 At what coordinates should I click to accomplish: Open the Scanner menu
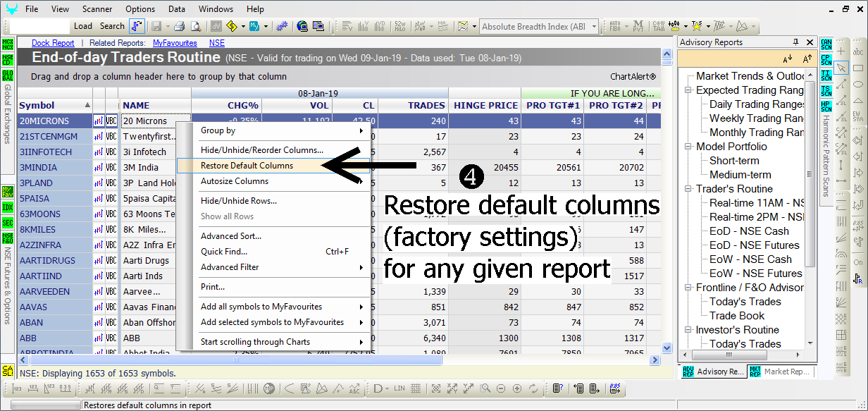[x=97, y=9]
